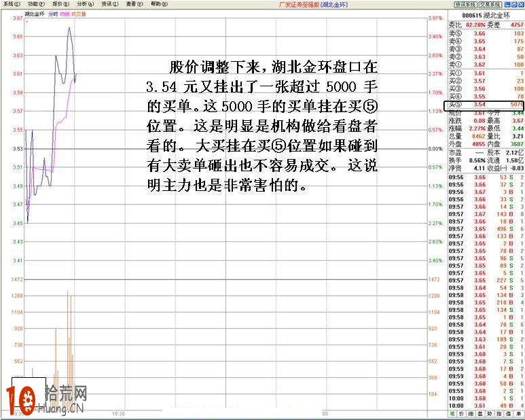The width and height of the screenshot is (525, 420).
Task: Minimize the stock software window
Action: pyautogui.click(x=507, y=4)
